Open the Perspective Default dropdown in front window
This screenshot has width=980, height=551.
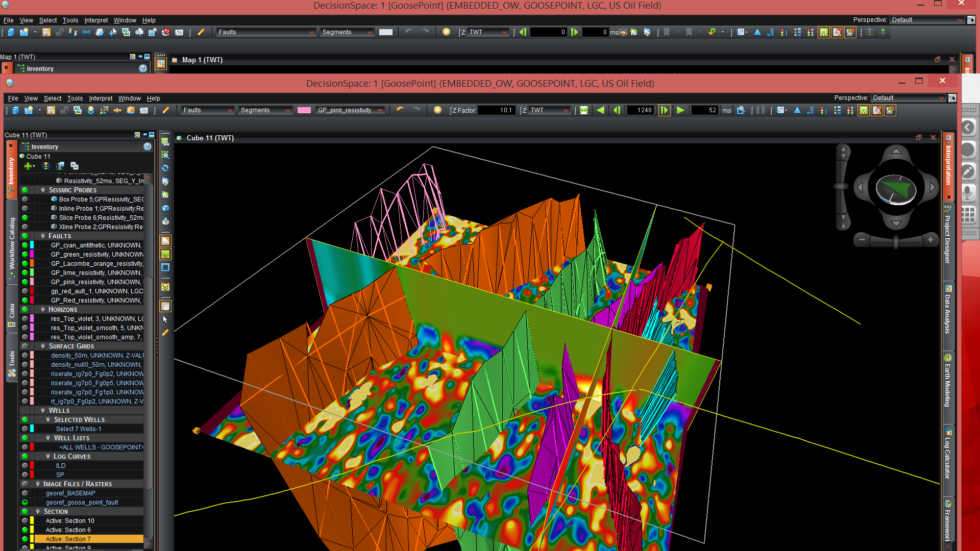coord(909,98)
